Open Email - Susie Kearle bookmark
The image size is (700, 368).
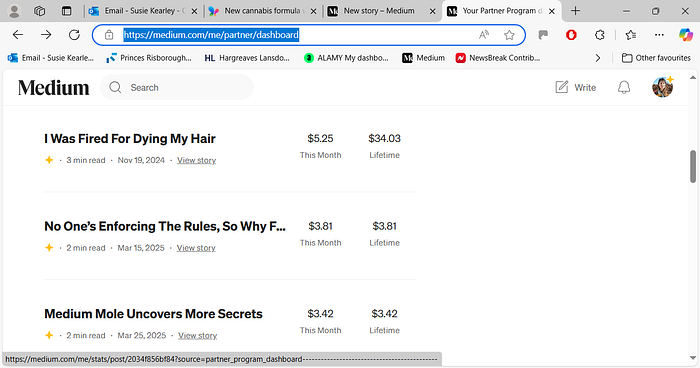tap(51, 58)
